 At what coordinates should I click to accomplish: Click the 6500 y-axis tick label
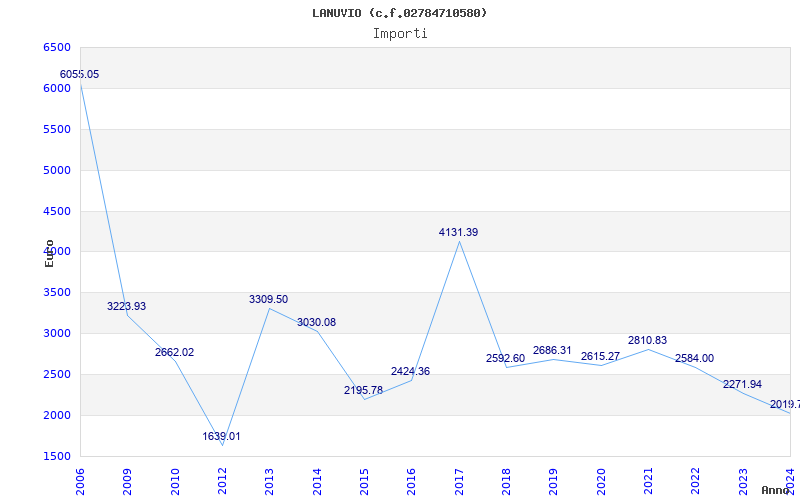point(57,47)
